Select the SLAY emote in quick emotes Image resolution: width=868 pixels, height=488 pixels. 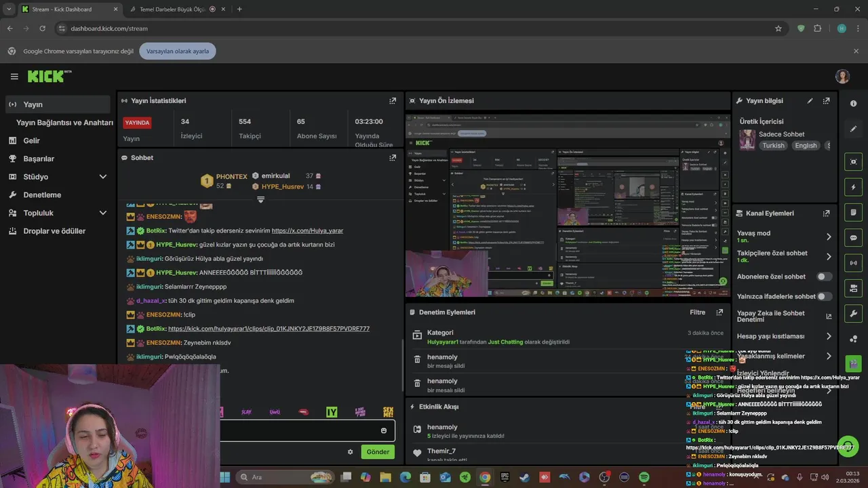[246, 412]
